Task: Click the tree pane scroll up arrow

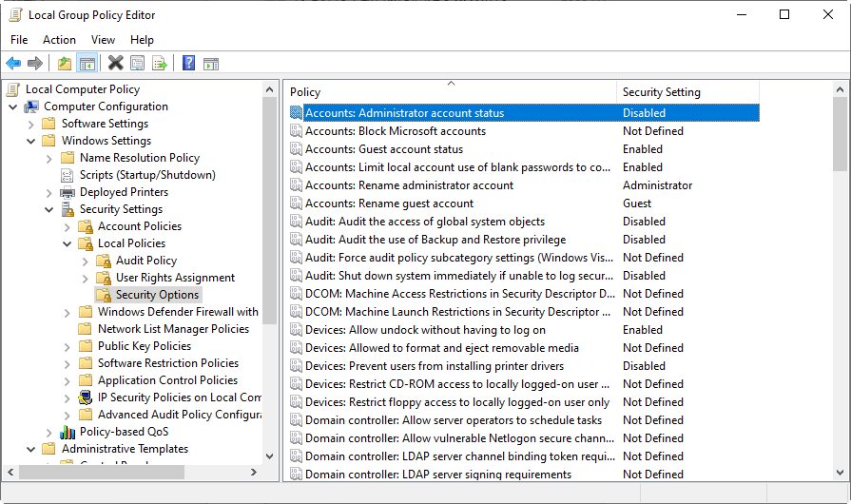Action: click(x=269, y=89)
